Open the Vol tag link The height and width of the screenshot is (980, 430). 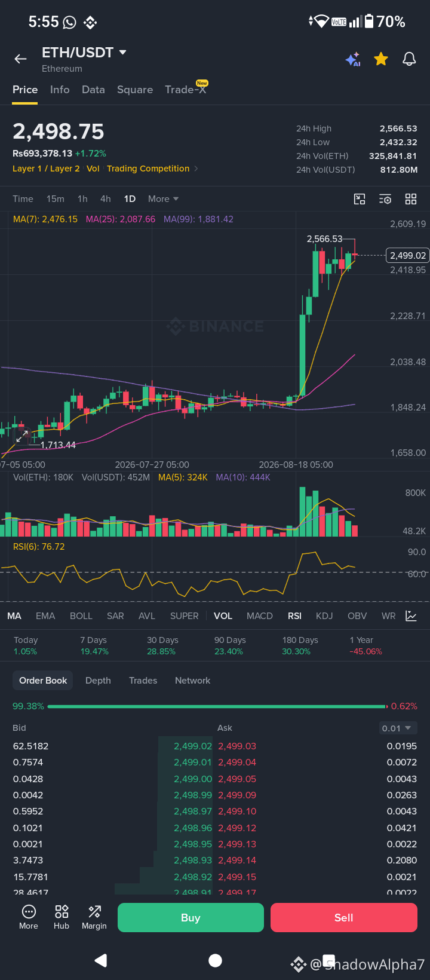point(93,169)
